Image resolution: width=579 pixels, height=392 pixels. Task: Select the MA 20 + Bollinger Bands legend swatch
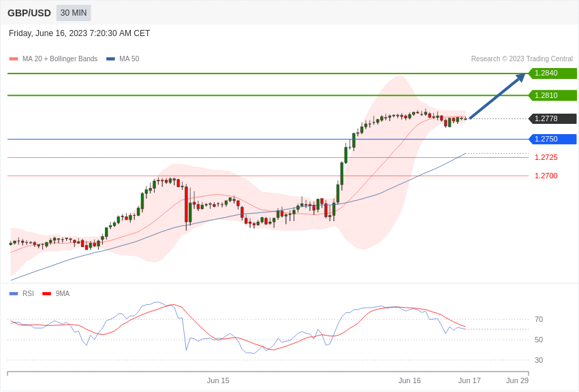click(14, 59)
